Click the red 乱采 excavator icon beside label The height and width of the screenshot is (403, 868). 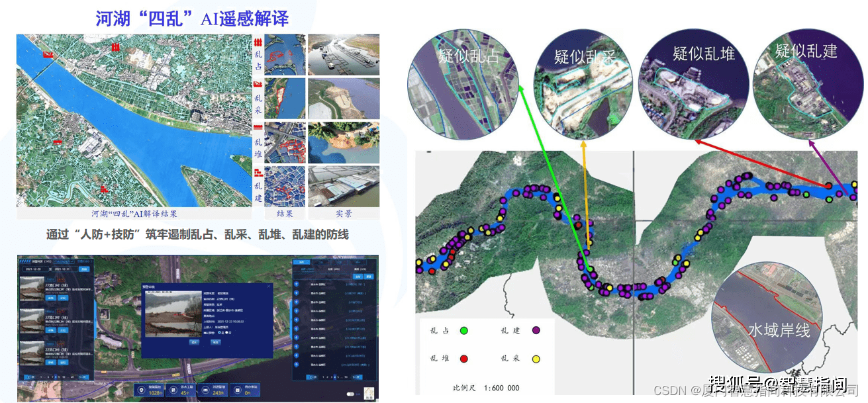(258, 84)
